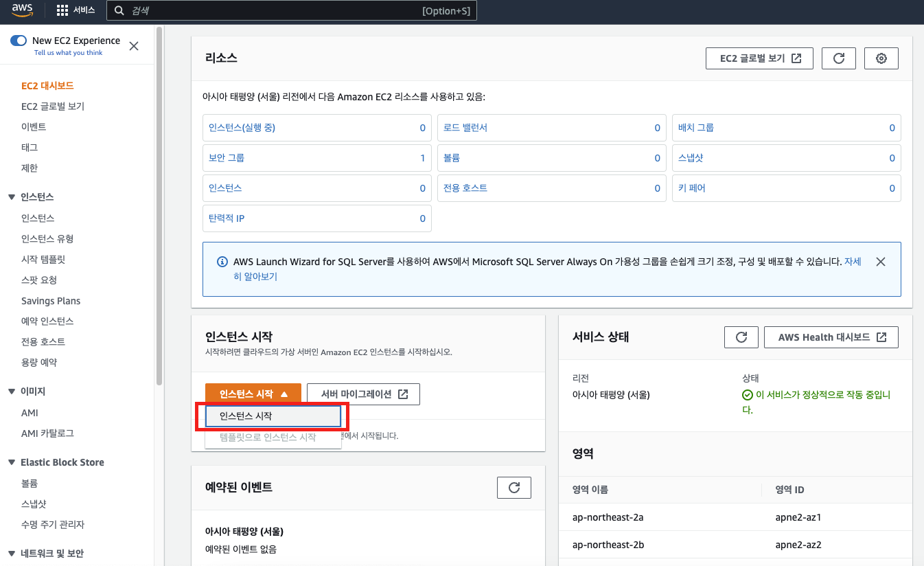Go to 이벤트 in the sidebar
924x566 pixels.
click(34, 127)
